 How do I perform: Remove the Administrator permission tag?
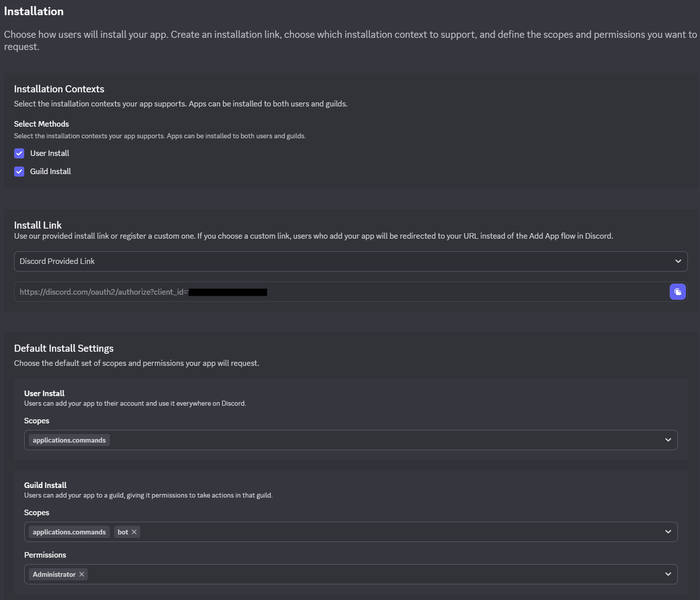point(82,574)
